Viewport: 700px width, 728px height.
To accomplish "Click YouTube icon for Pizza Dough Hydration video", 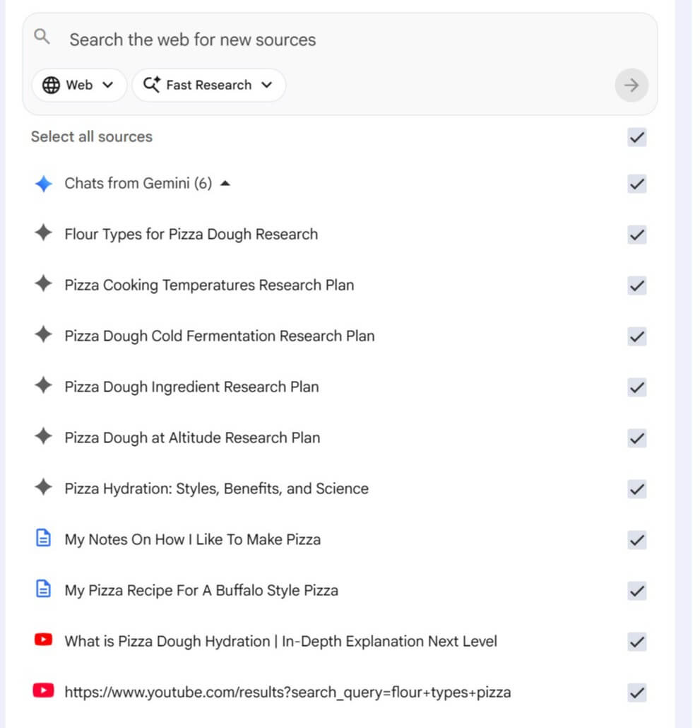I will [44, 640].
